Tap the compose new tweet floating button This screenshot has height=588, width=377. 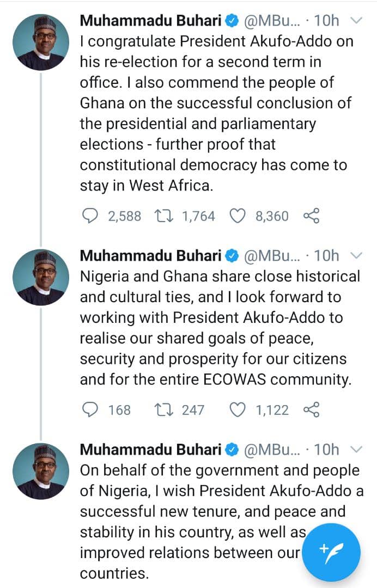332,552
